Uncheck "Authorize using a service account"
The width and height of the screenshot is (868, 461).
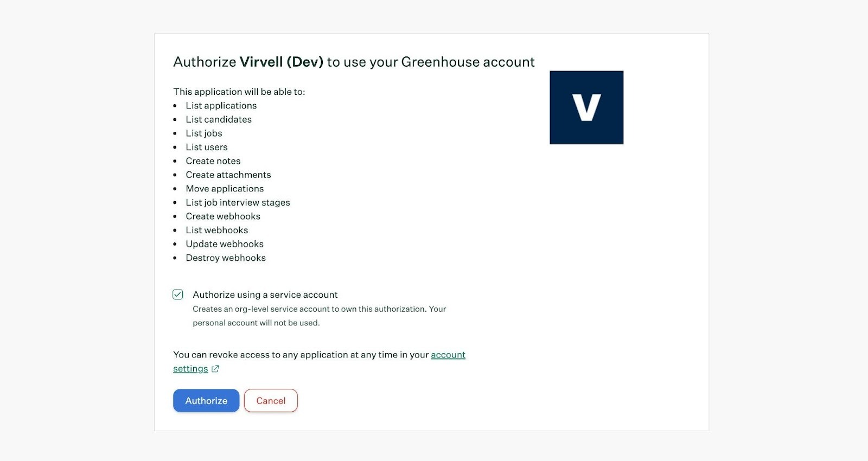coord(178,294)
